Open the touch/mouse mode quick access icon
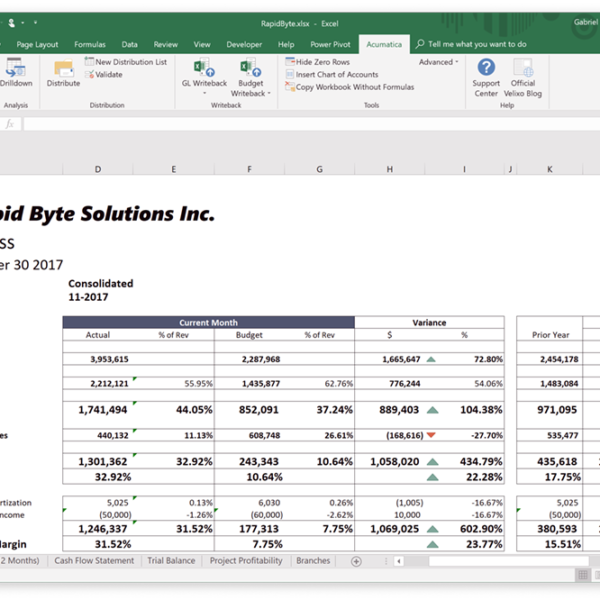600x600 pixels. click(x=11, y=23)
